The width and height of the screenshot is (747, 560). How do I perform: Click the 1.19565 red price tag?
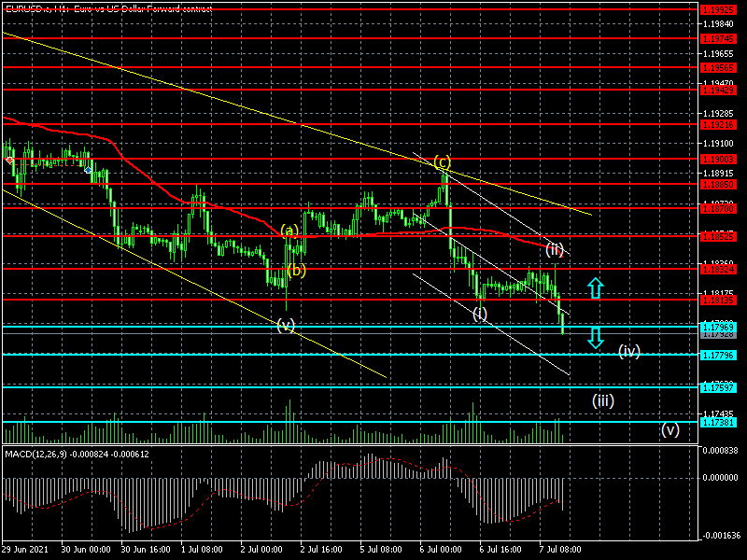(718, 67)
